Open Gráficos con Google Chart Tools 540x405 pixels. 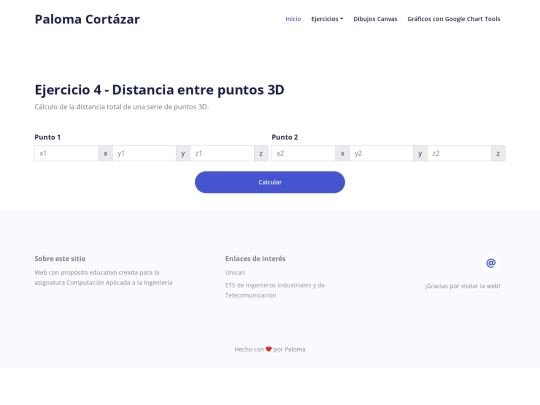tap(454, 19)
